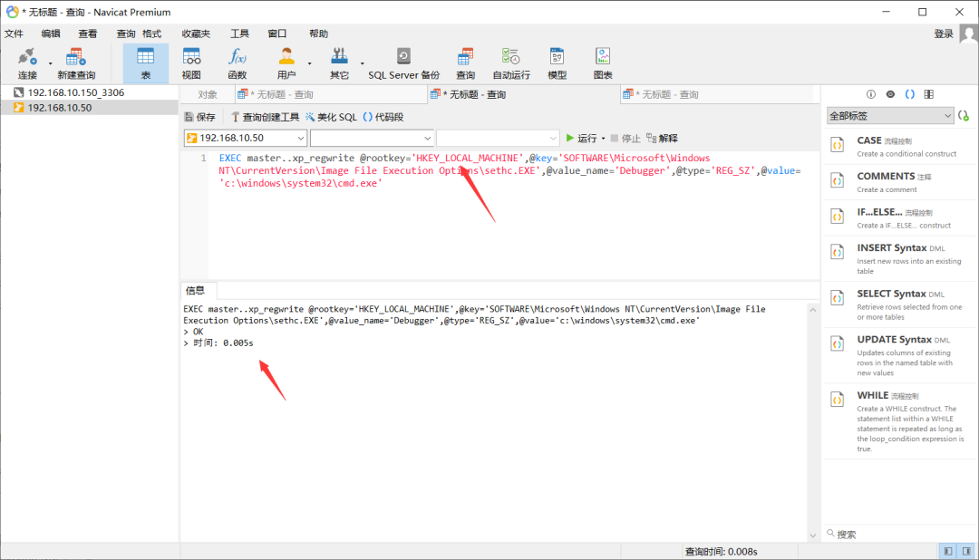Open the Format (格式) menu
Image resolution: width=979 pixels, height=560 pixels.
click(x=151, y=34)
